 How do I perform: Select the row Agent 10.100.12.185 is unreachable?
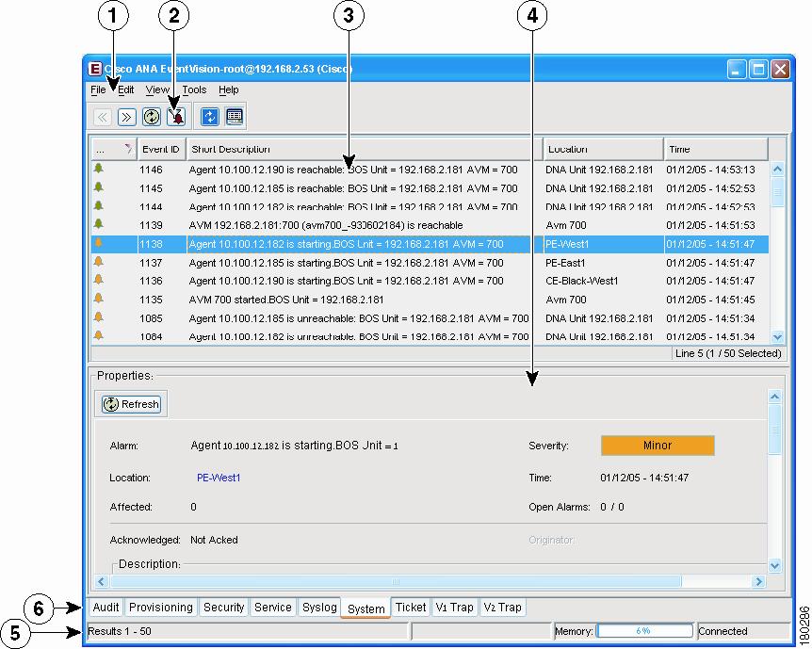point(430,318)
